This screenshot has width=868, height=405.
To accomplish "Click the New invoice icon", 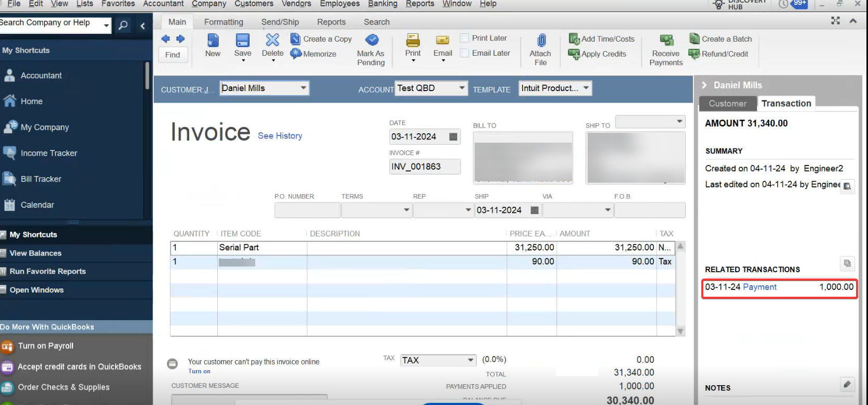I will pos(213,41).
